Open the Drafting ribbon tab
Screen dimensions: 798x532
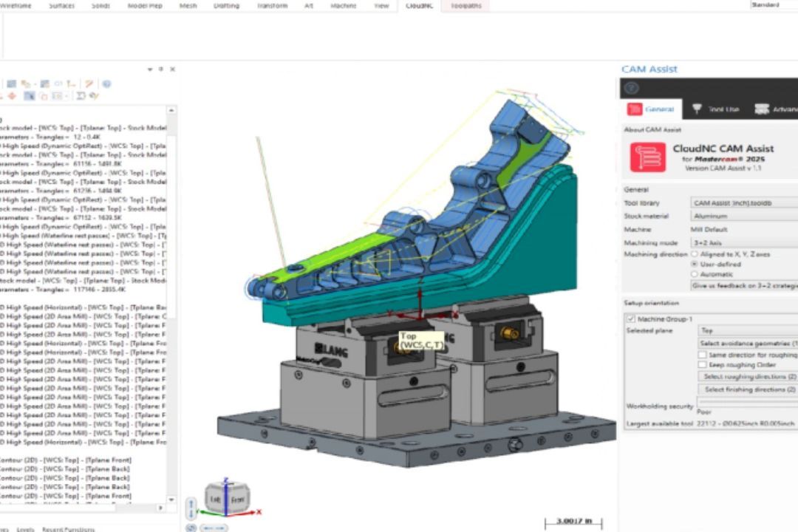coord(227,6)
